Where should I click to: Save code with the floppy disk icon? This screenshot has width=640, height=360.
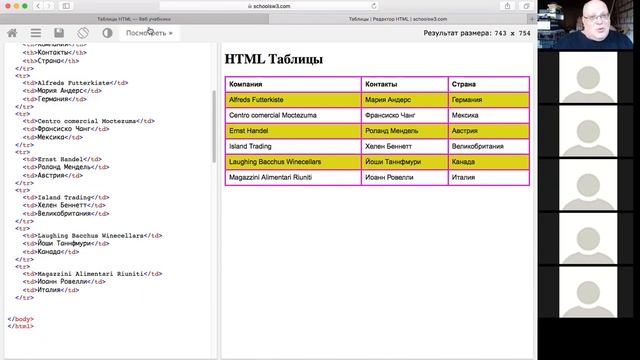[x=59, y=33]
